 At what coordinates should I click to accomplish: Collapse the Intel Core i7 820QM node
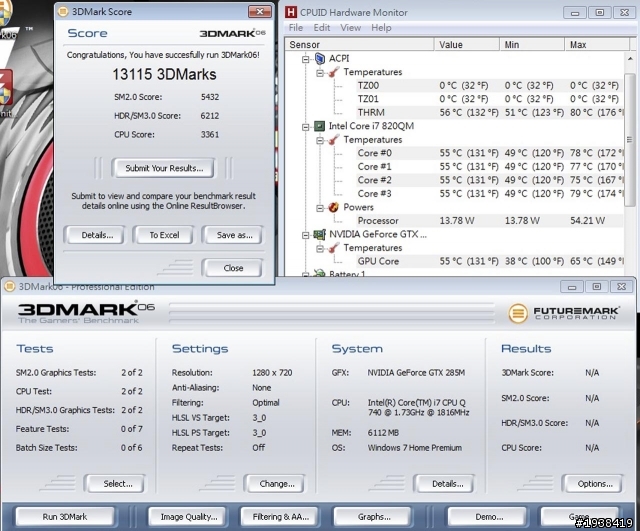coord(306,127)
